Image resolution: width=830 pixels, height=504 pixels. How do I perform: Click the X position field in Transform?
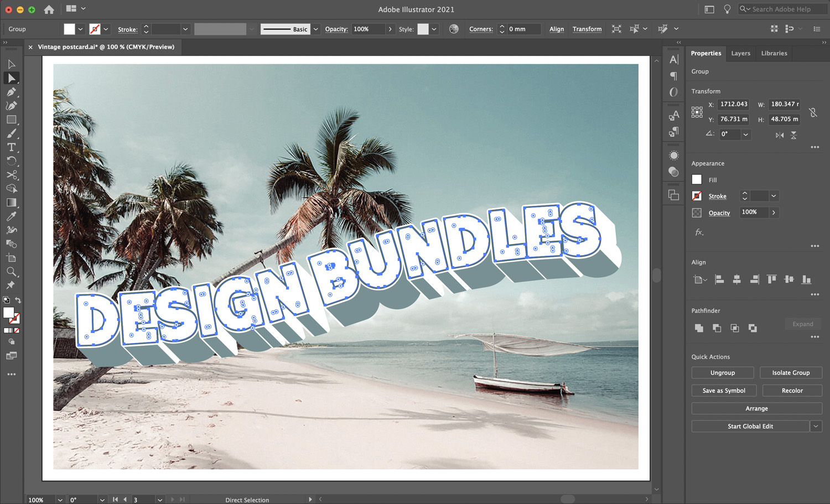733,104
